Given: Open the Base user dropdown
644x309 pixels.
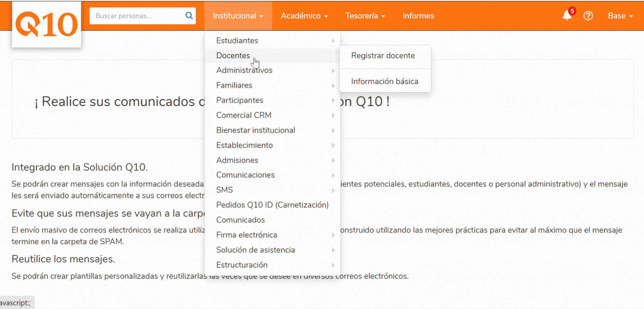Looking at the screenshot, I should click(620, 16).
